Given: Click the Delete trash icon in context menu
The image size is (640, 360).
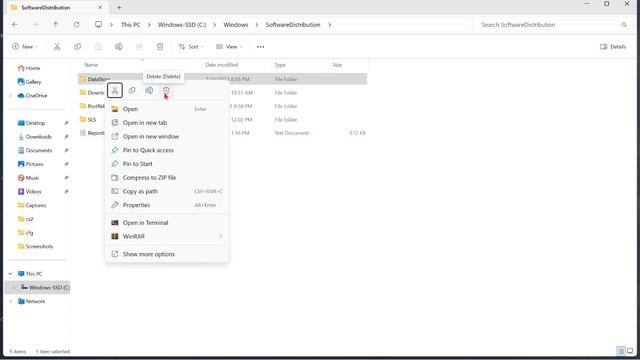Looking at the screenshot, I should coord(166,90).
